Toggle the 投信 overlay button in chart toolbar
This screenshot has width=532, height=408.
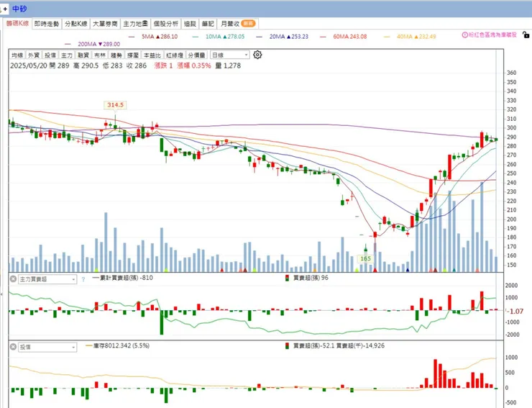click(50, 55)
